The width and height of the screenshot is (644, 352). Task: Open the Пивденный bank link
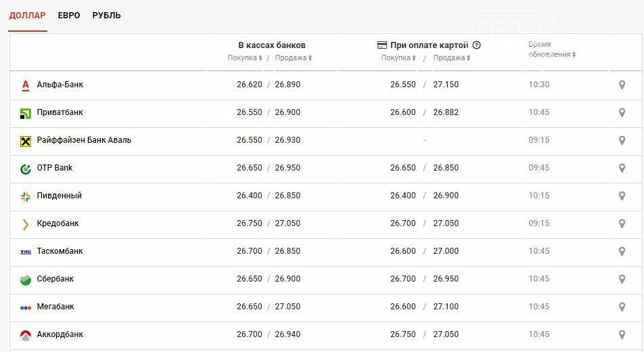[x=59, y=196]
